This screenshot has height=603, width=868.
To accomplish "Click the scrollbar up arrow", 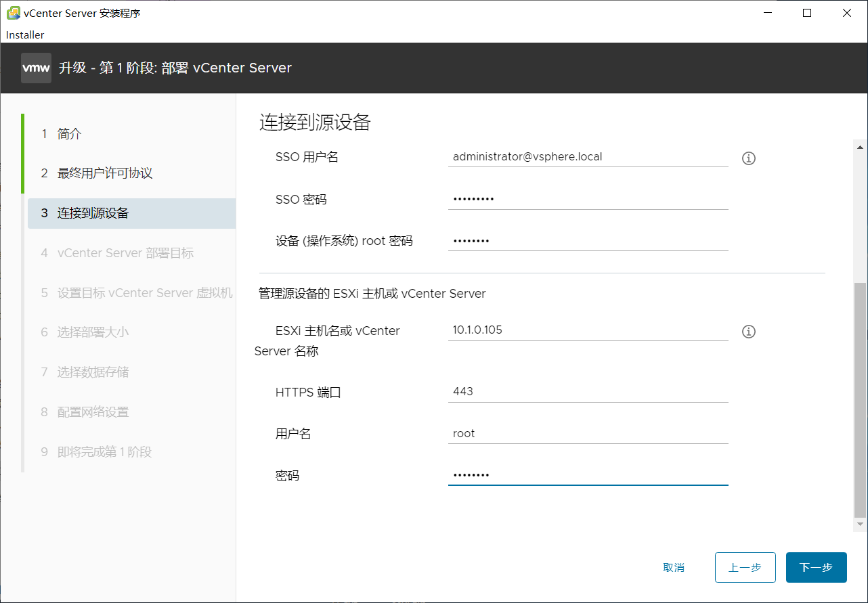I will 860,146.
